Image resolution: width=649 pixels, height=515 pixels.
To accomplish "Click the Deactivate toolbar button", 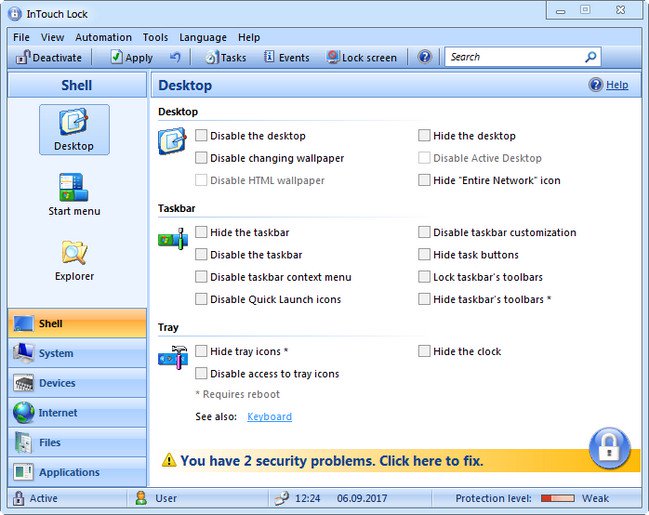I will tap(49, 58).
